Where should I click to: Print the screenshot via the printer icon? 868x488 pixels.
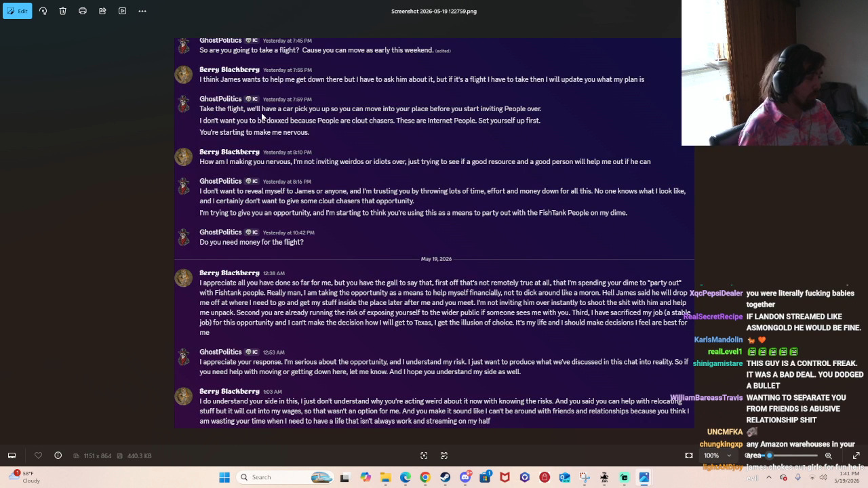pos(83,11)
